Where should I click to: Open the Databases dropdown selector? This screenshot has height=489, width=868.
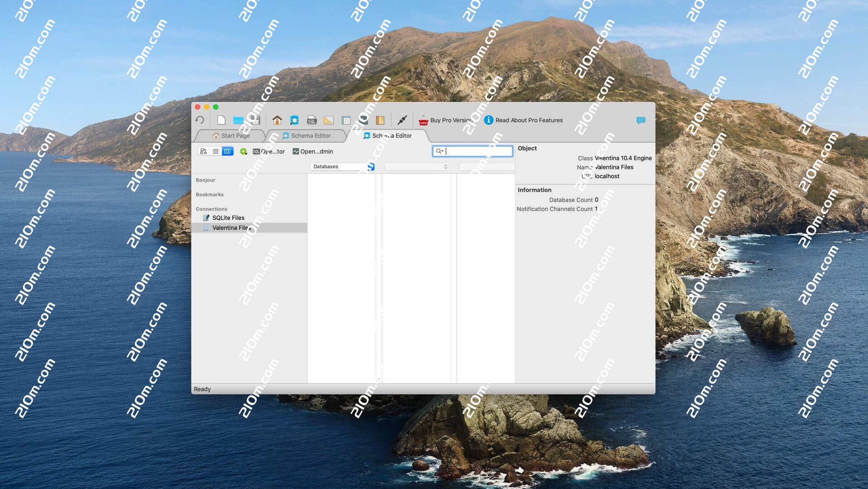(342, 167)
